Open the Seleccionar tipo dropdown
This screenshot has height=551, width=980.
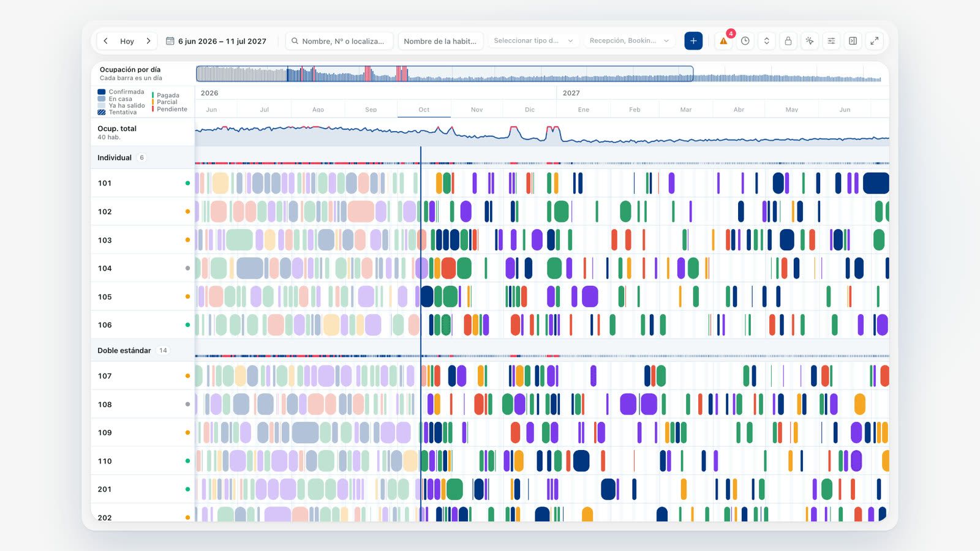pos(533,41)
